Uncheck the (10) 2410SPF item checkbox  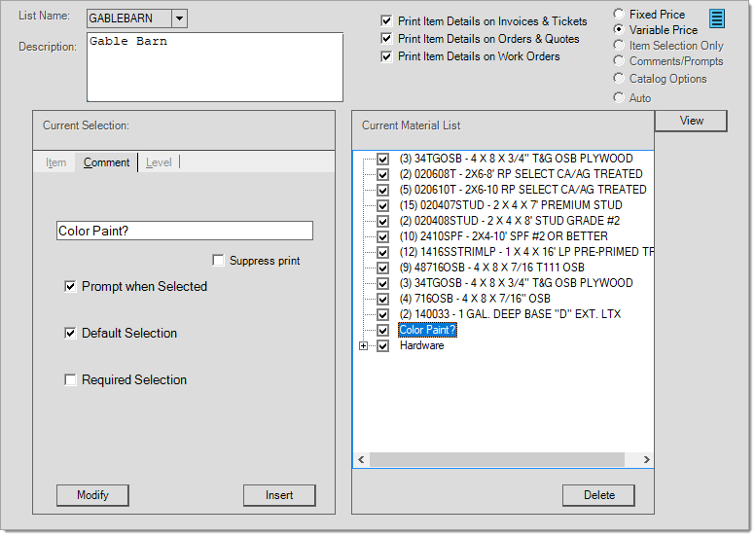(x=382, y=236)
